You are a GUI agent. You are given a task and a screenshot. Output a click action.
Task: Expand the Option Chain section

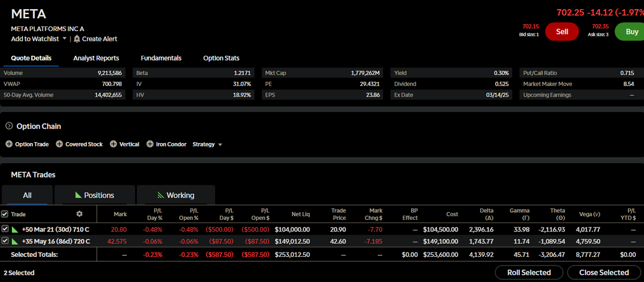(x=9, y=126)
